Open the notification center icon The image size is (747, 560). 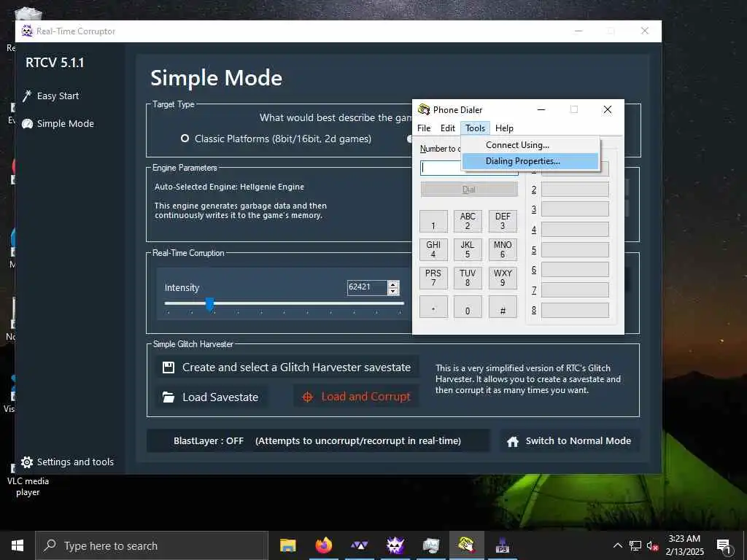(724, 545)
